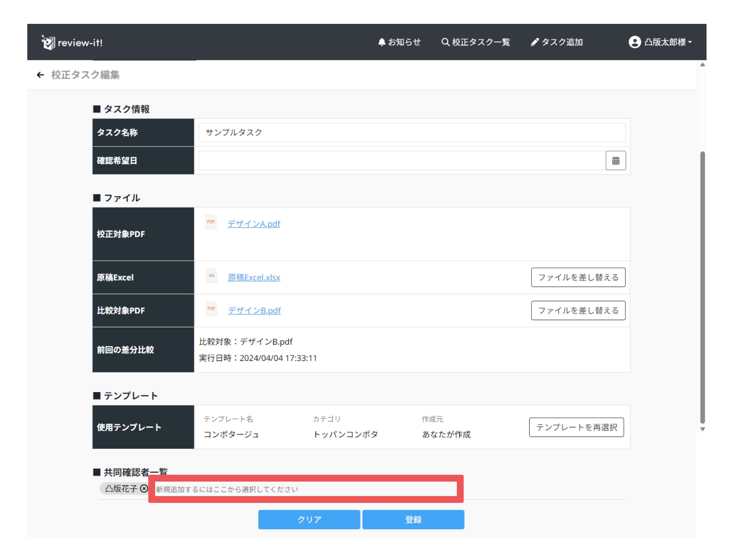
Task: Open the デザインB.pdf link
Action: (x=254, y=311)
